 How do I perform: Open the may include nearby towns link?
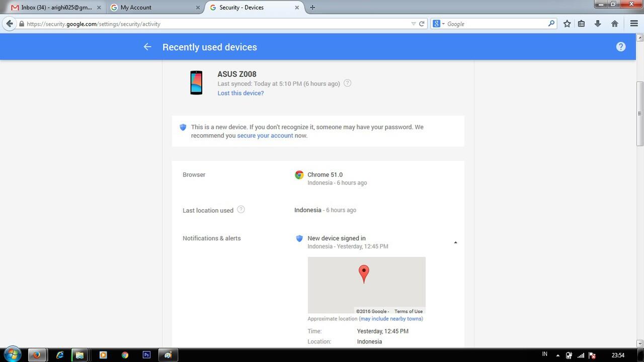391,319
